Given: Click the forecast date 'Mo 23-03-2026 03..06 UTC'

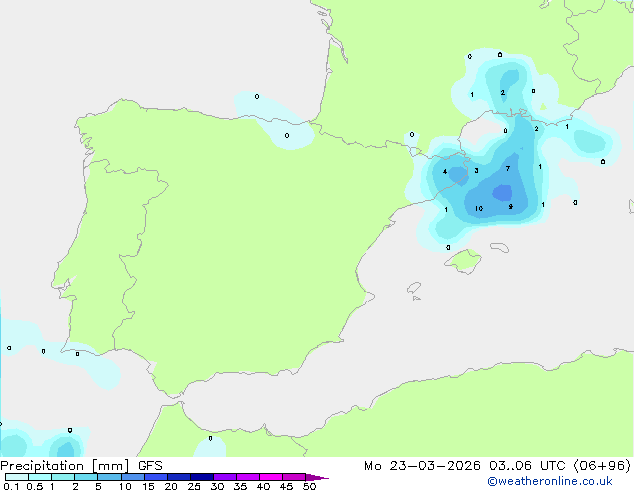Looking at the screenshot, I should (x=465, y=466).
